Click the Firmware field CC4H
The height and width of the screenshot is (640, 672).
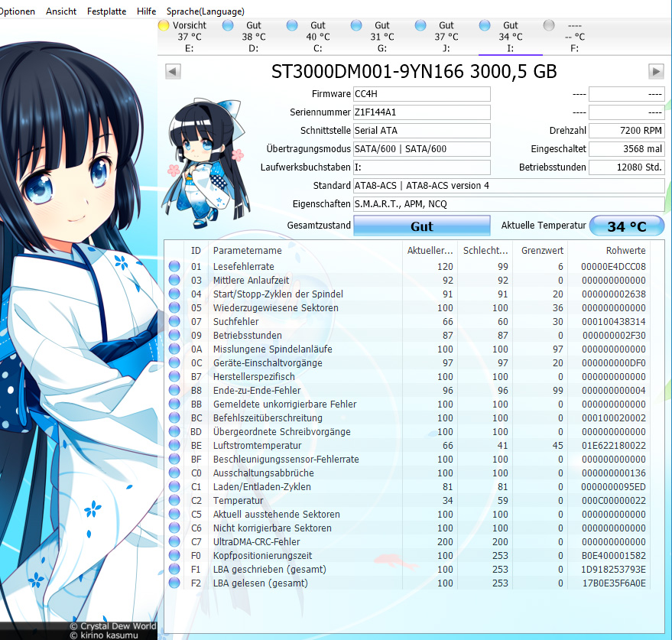(422, 94)
